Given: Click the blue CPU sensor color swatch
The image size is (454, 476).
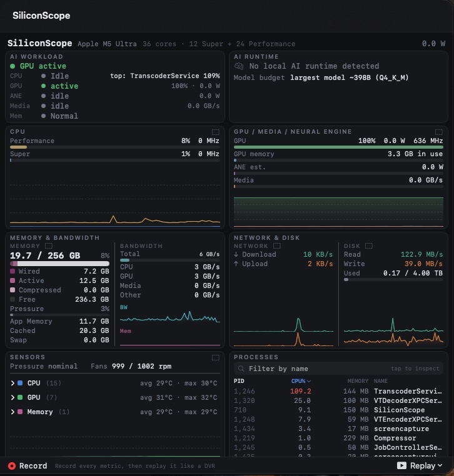Looking at the screenshot, I should point(20,383).
